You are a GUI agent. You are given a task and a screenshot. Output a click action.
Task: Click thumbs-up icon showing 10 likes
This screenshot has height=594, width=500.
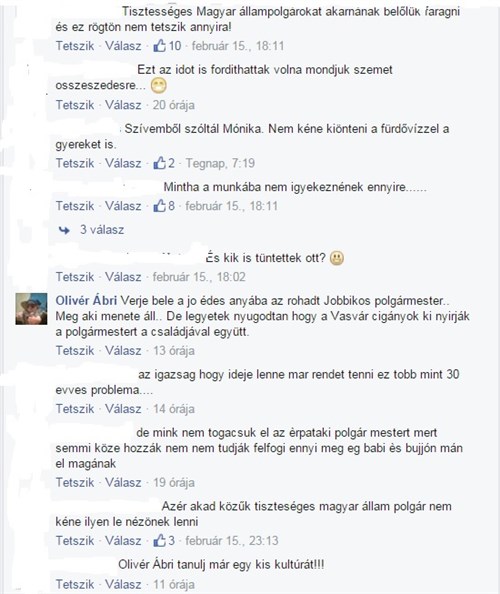[x=159, y=46]
